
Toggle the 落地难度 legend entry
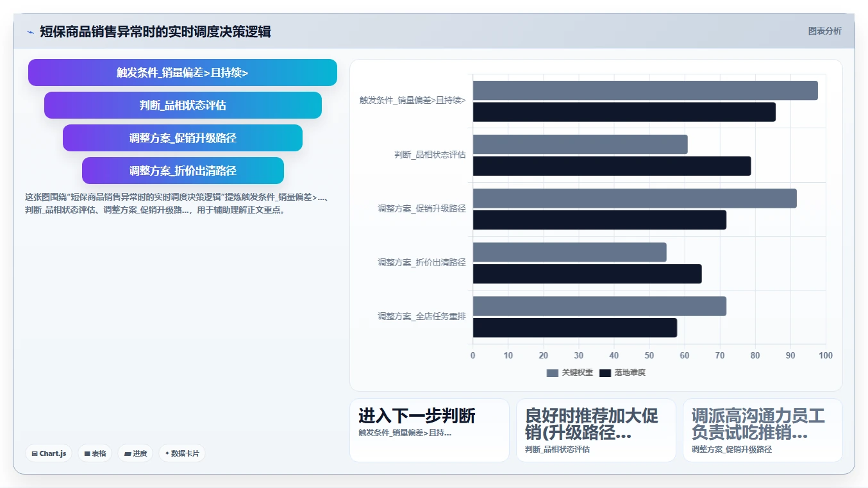click(x=622, y=373)
